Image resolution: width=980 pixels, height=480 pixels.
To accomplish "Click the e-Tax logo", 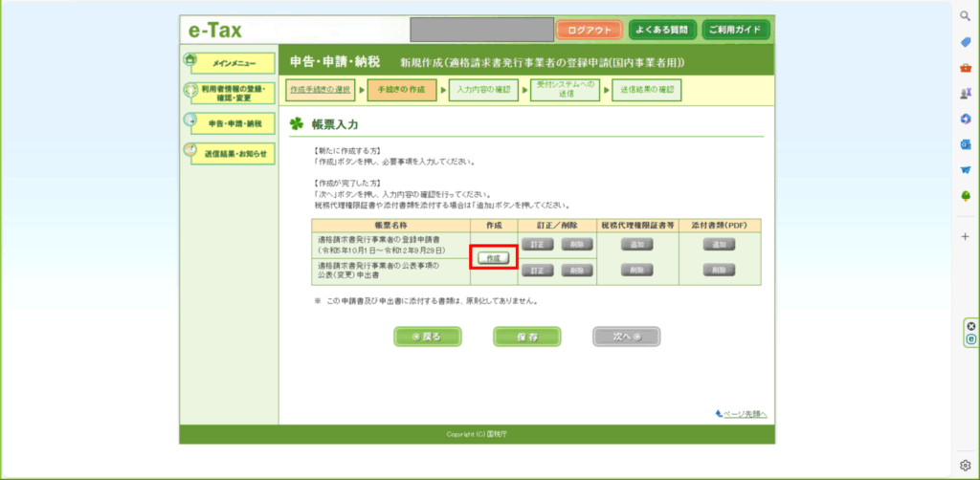I will [215, 30].
